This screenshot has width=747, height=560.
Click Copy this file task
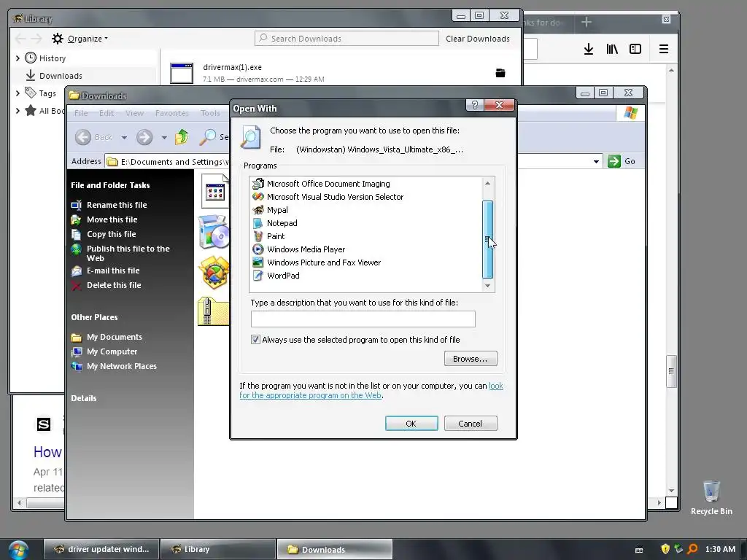(104, 234)
